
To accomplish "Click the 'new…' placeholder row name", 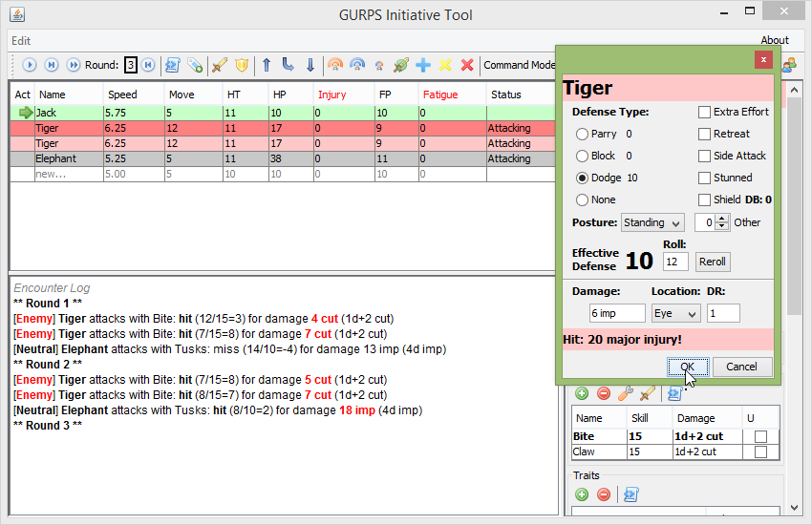I will 69,175.
